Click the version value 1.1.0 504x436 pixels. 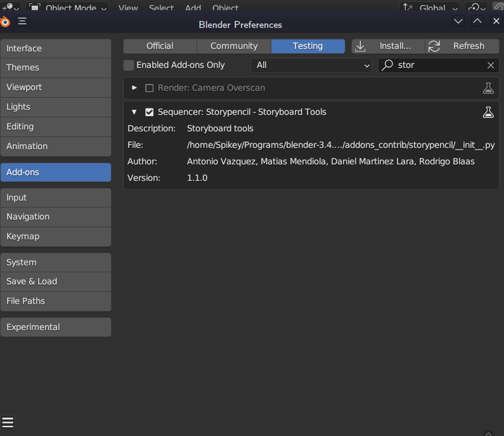[x=197, y=178]
